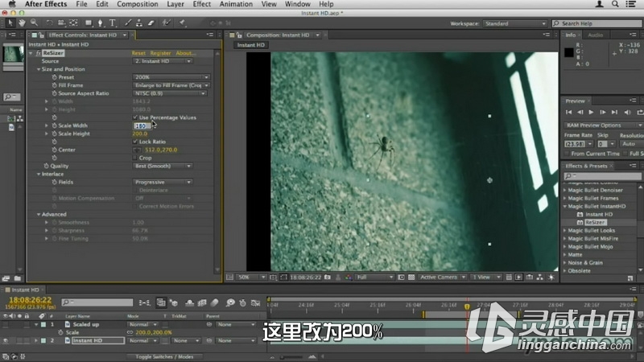Open the Active Camera dropdown
This screenshot has height=362, width=644.
442,277
